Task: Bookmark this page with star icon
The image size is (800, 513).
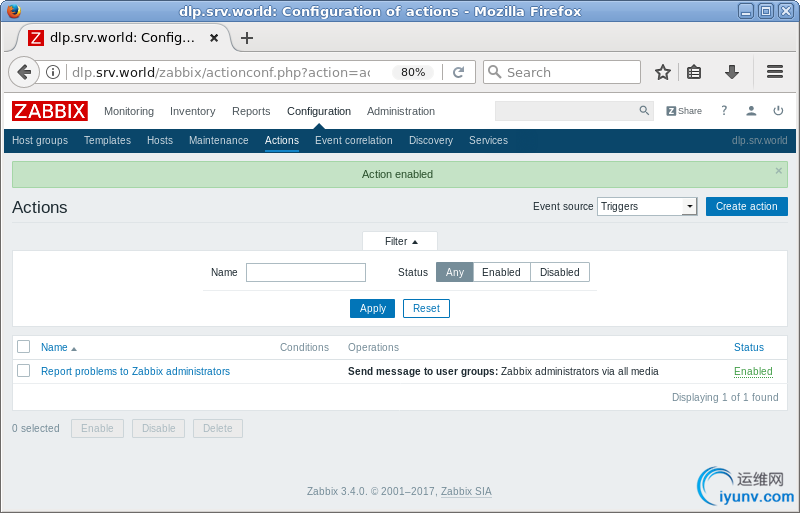Action: pyautogui.click(x=663, y=72)
